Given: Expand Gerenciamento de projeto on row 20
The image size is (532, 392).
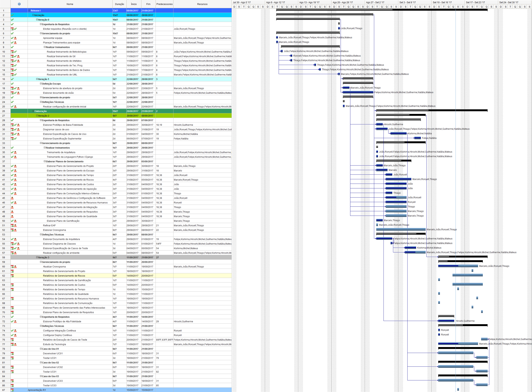Looking at the screenshot, I should click(41, 98).
